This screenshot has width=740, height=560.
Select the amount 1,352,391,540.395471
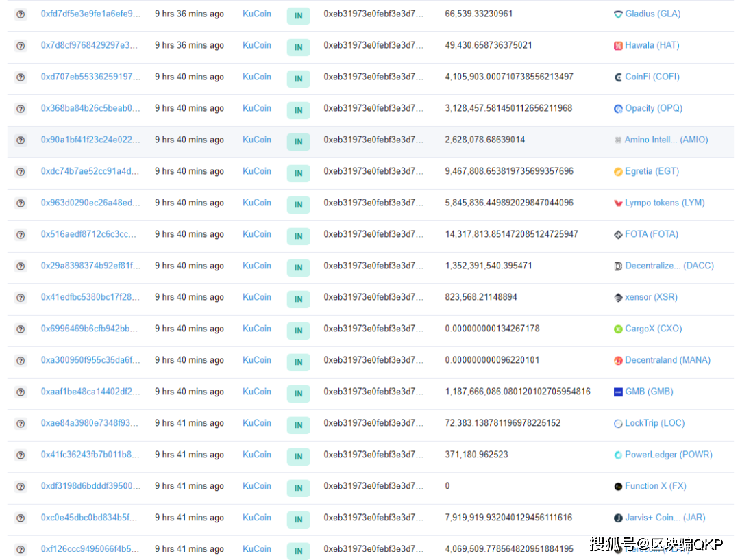pos(489,266)
